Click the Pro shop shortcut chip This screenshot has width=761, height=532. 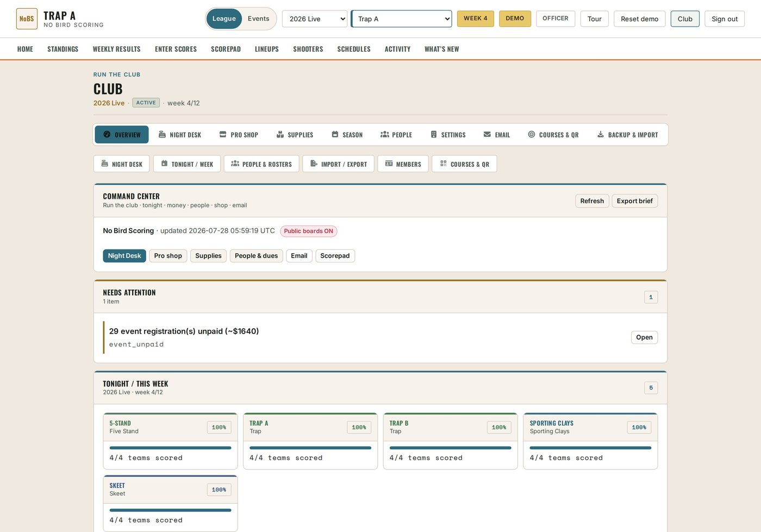[x=168, y=256]
